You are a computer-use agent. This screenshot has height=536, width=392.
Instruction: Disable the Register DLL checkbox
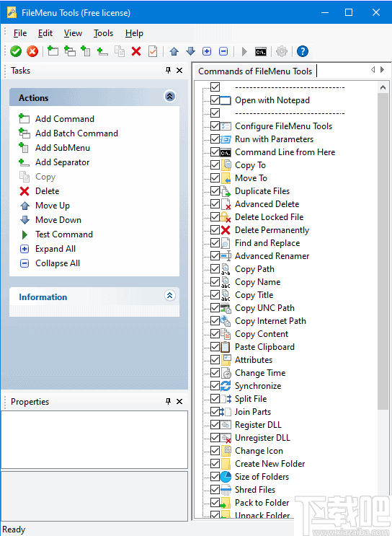pos(215,425)
